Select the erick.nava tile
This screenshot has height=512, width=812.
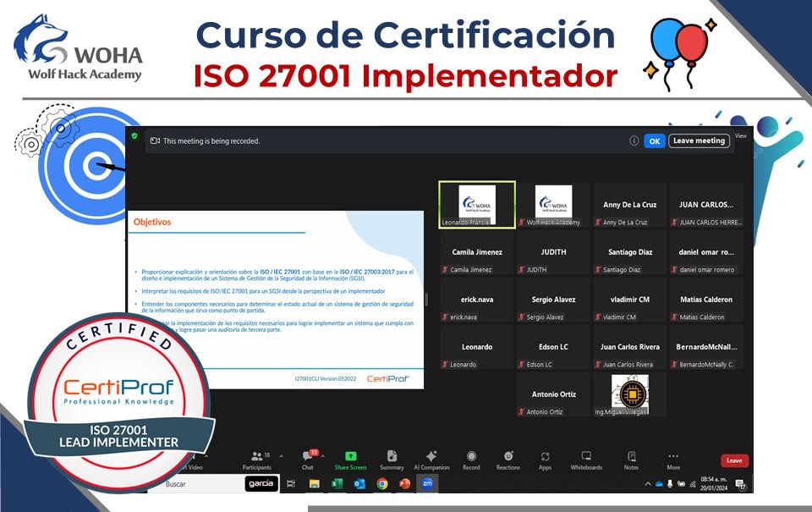coord(477,300)
